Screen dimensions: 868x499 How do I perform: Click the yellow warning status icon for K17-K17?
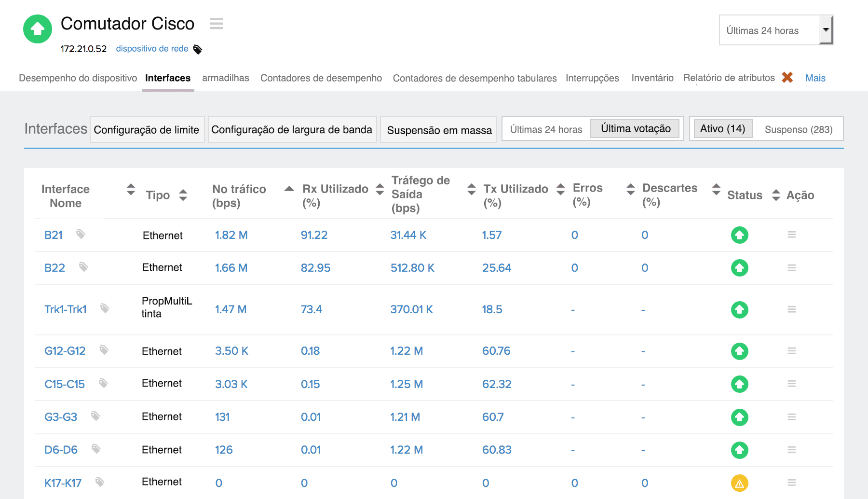[739, 483]
